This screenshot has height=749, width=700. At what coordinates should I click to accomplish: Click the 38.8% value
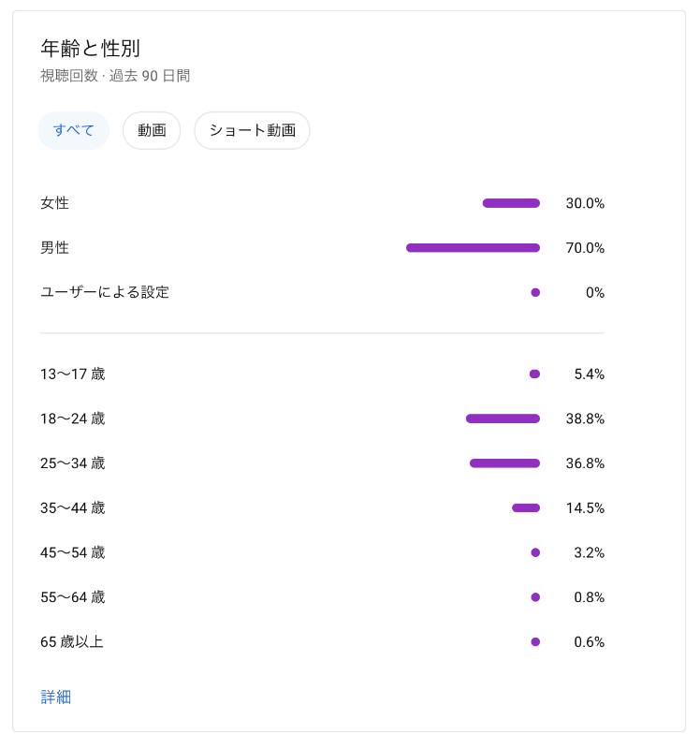click(585, 419)
